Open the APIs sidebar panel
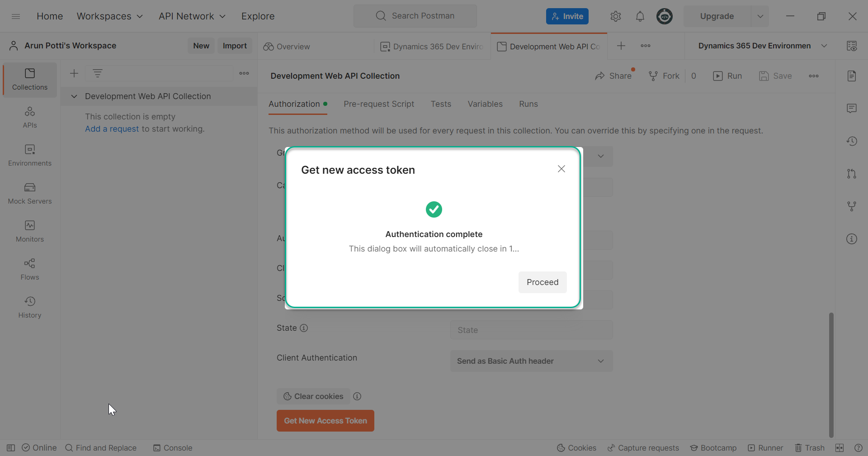This screenshot has width=868, height=456. pyautogui.click(x=29, y=117)
